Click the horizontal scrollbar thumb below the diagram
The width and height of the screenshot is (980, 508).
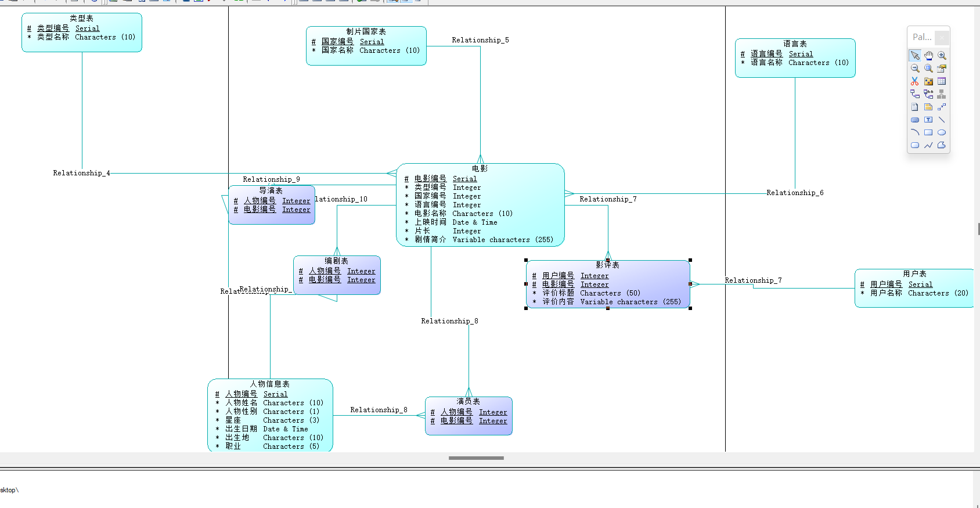[476, 458]
